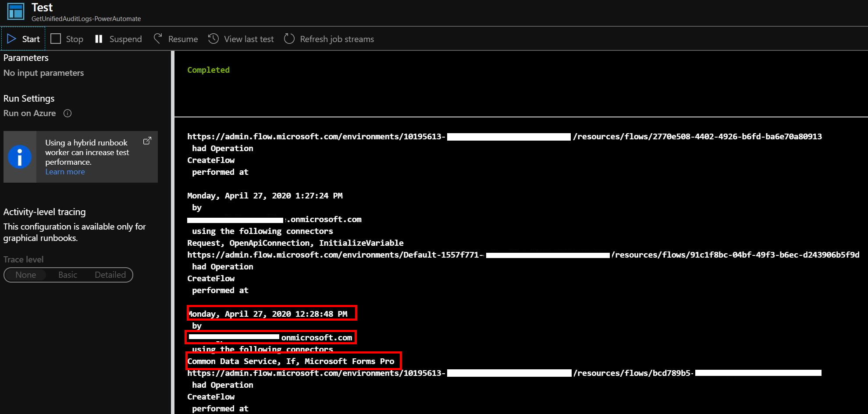Image resolution: width=868 pixels, height=414 pixels.
Task: Click the Default-1557f771 environment flow URL
Action: coord(523,255)
